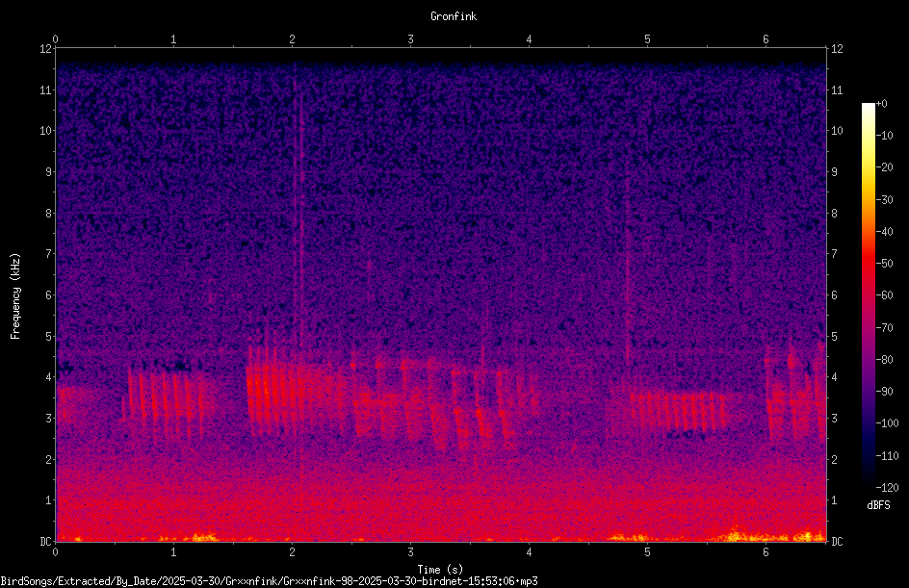Click the -30 label on the color scale
909x588 pixels.
coord(884,200)
